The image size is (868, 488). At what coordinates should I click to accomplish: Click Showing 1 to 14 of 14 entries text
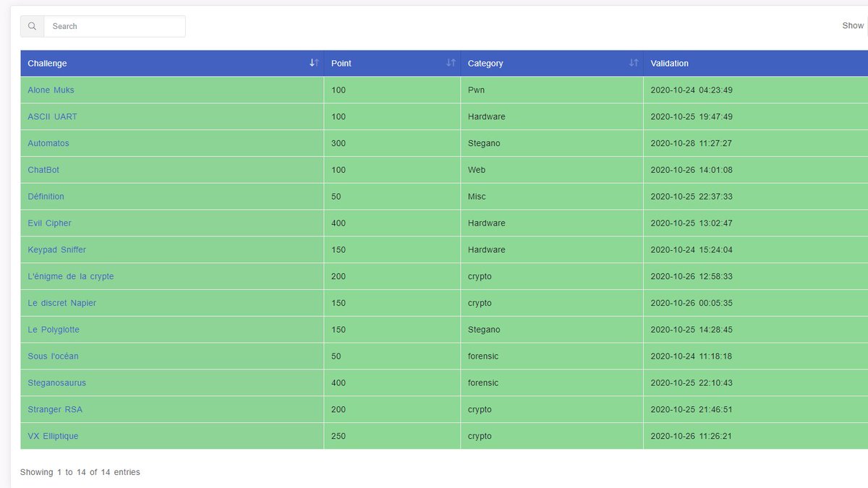(x=80, y=472)
